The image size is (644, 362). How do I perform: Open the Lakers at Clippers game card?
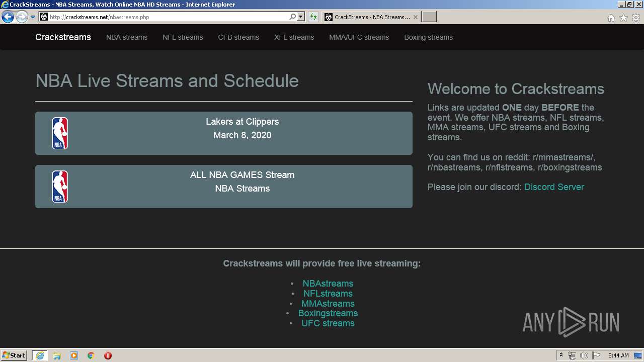click(x=224, y=133)
